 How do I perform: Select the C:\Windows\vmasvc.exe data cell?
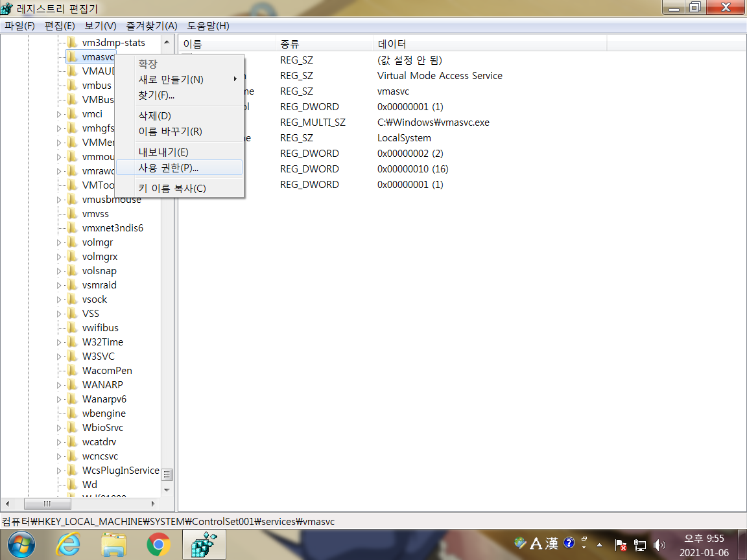pos(433,122)
